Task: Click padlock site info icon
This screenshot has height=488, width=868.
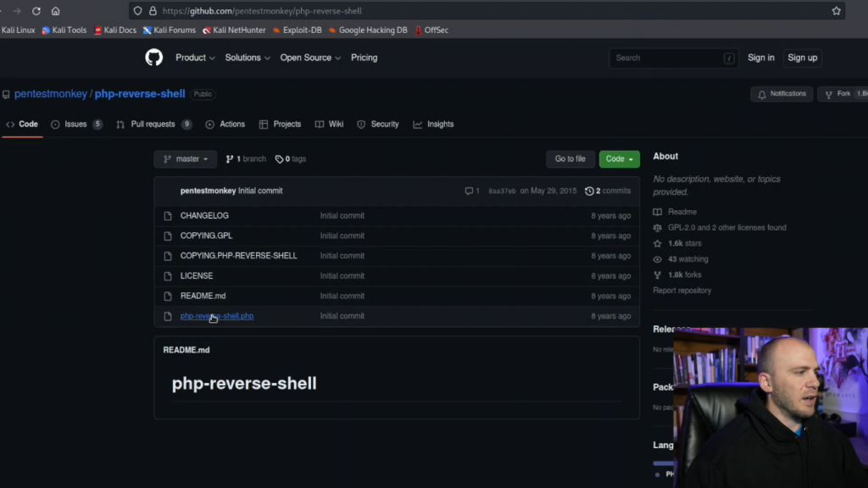Action: (153, 11)
